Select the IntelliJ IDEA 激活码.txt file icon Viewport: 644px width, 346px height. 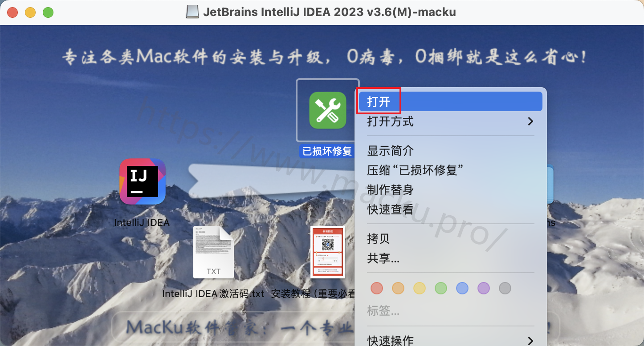click(x=213, y=252)
